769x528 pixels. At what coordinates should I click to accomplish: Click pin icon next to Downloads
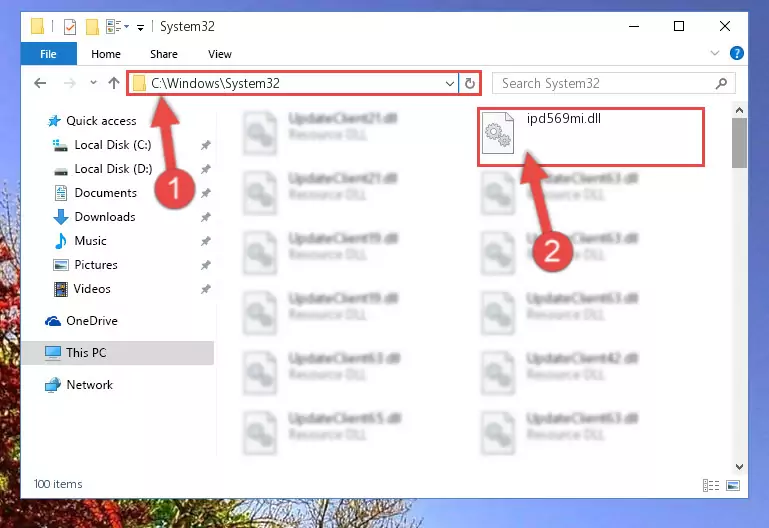pyautogui.click(x=205, y=217)
